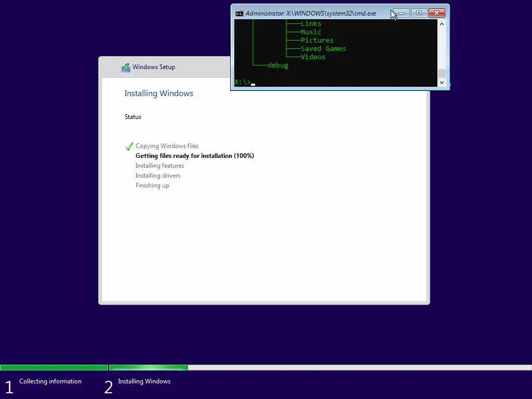Click the Installing Windows progress bar segment
This screenshot has width=532, height=399.
click(x=320, y=367)
